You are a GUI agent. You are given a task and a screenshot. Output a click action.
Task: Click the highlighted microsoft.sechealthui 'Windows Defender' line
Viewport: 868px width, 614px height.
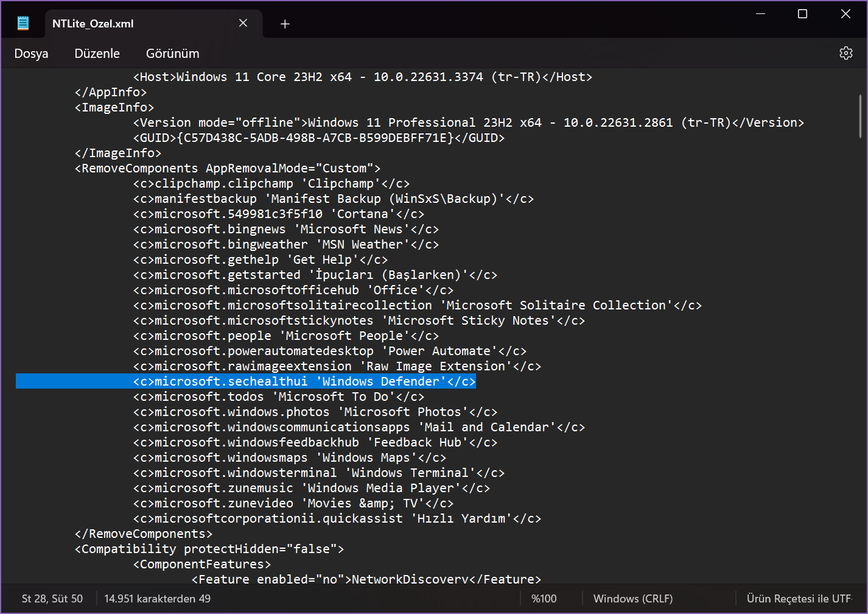(x=304, y=381)
